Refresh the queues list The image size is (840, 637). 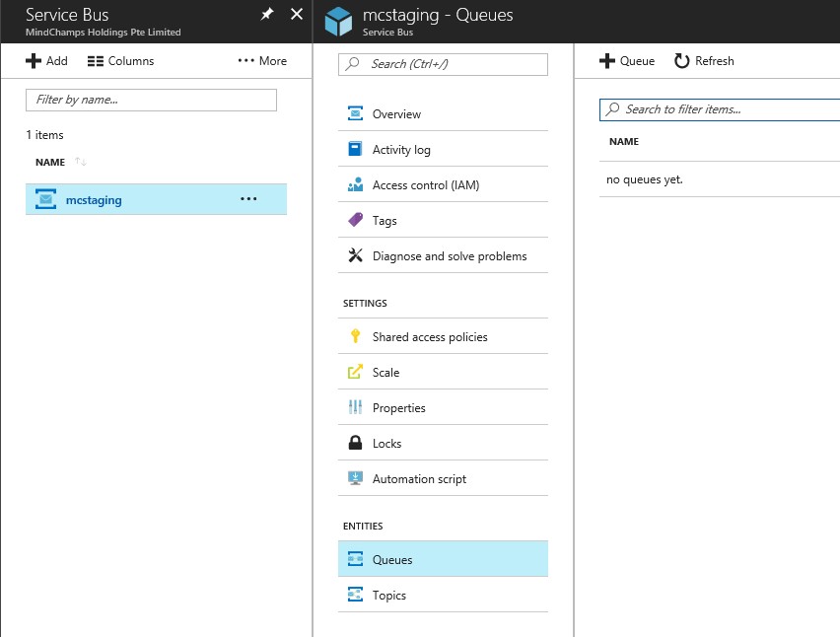coord(704,61)
